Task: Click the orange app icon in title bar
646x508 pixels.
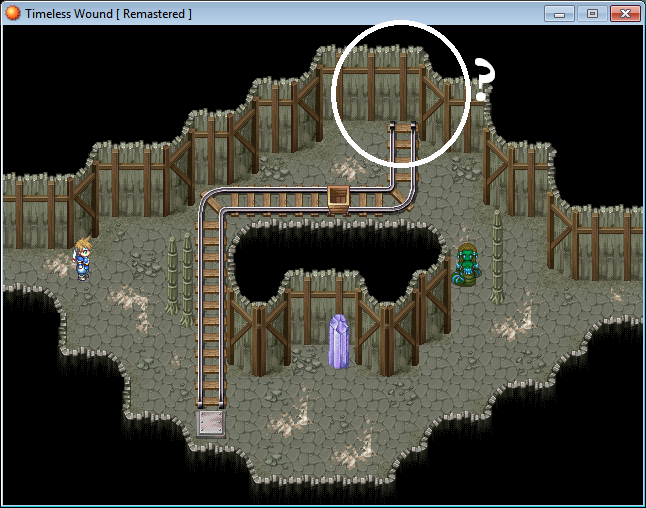Action: click(x=12, y=14)
